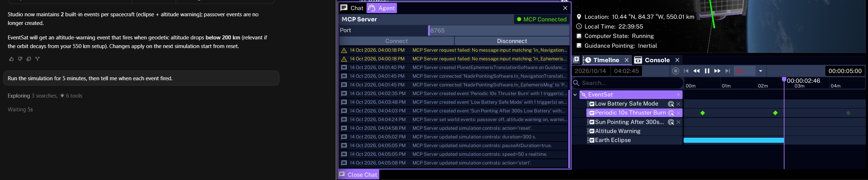868x180 pixels.
Task: Click the timeline Search box
Action: 628,83
